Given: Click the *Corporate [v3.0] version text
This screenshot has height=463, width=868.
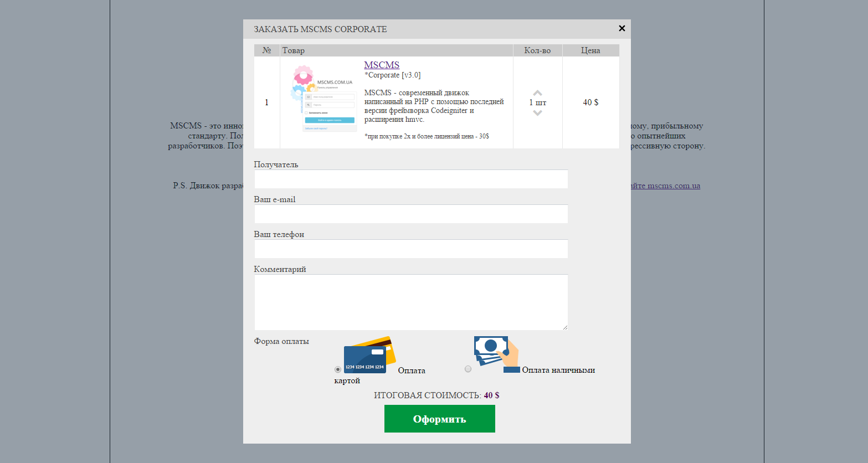Looking at the screenshot, I should click(x=392, y=75).
